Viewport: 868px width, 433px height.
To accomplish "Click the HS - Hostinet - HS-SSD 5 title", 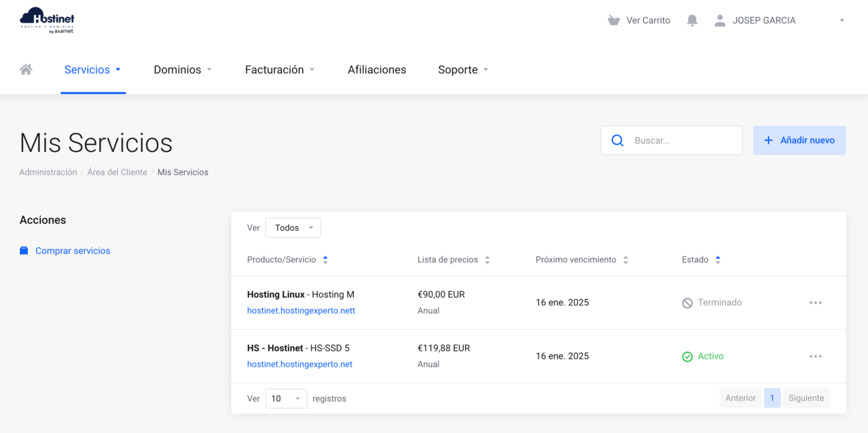I will pyautogui.click(x=298, y=349).
